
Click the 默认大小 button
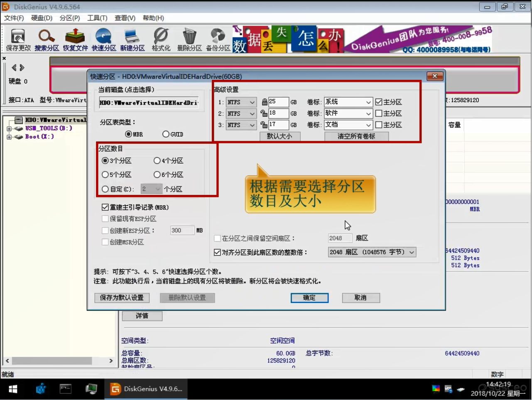click(279, 136)
